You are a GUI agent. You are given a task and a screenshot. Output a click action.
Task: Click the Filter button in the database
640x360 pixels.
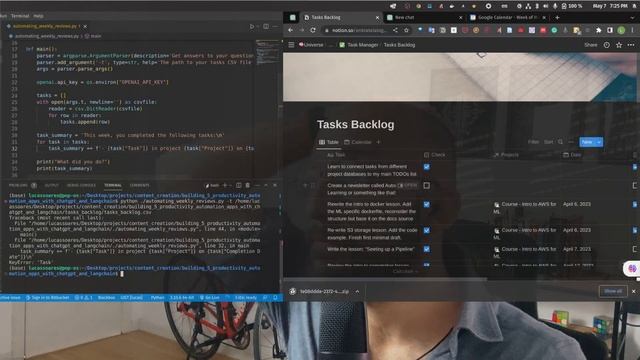tap(533, 142)
